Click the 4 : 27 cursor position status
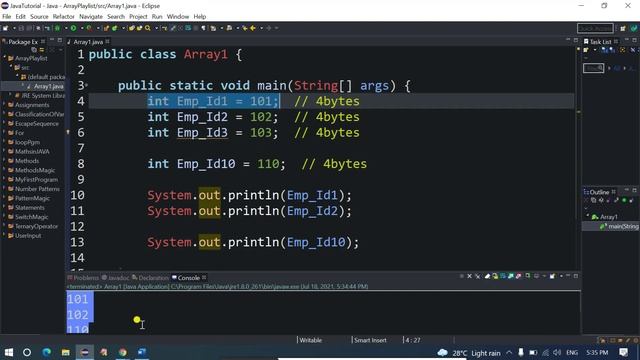Viewport: 640px width, 360px height. (x=413, y=340)
